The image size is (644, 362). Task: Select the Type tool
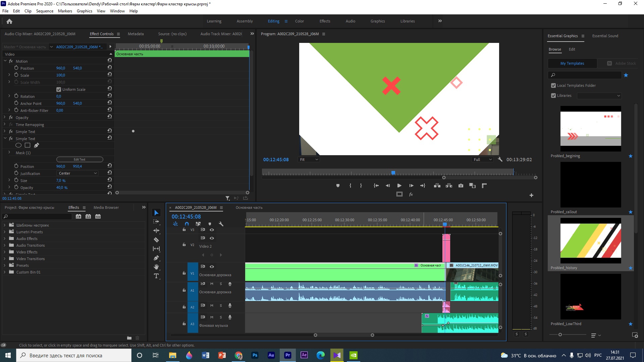156,276
